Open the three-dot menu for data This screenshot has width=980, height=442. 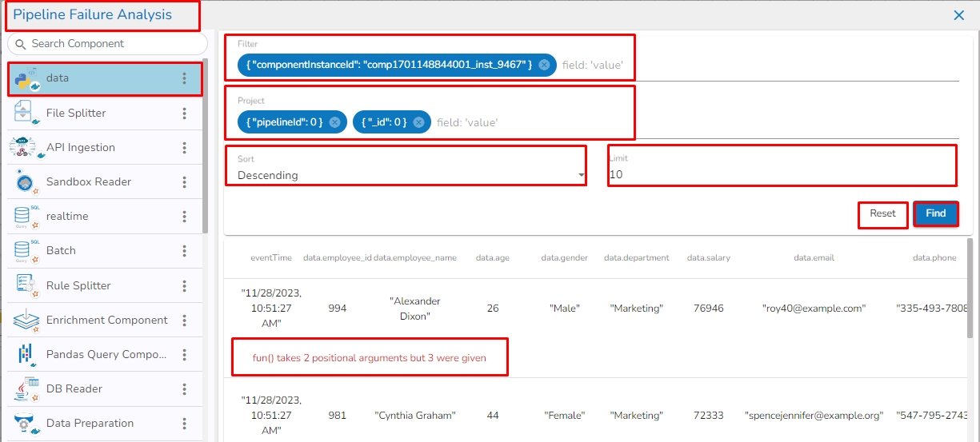[x=184, y=78]
